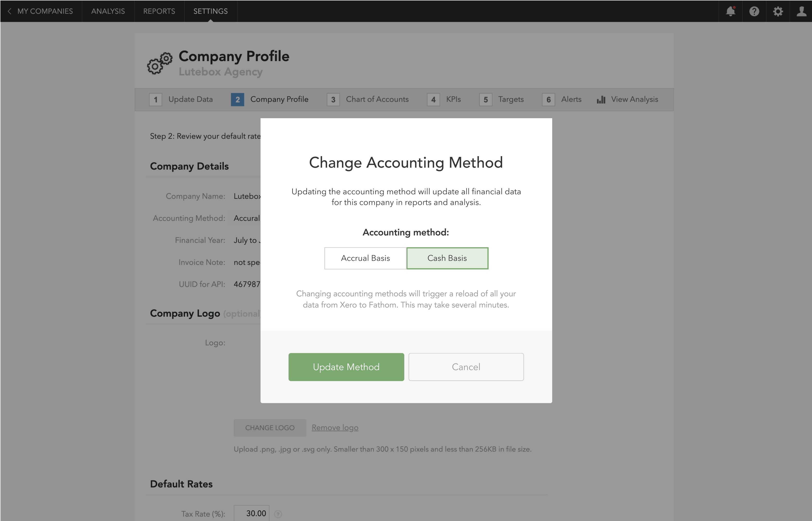Click step number 4 box
The width and height of the screenshot is (812, 521).
(433, 99)
